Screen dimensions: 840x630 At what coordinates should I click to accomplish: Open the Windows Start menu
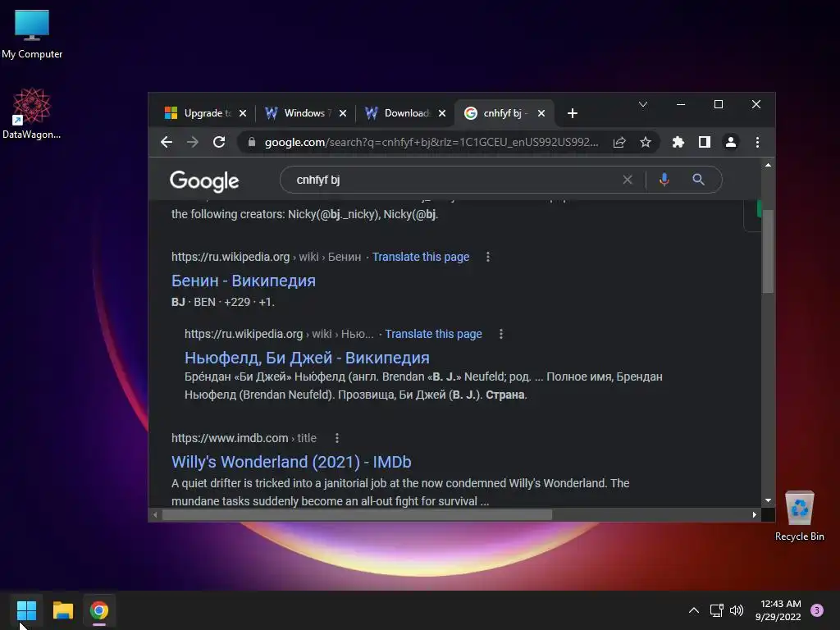(26, 610)
